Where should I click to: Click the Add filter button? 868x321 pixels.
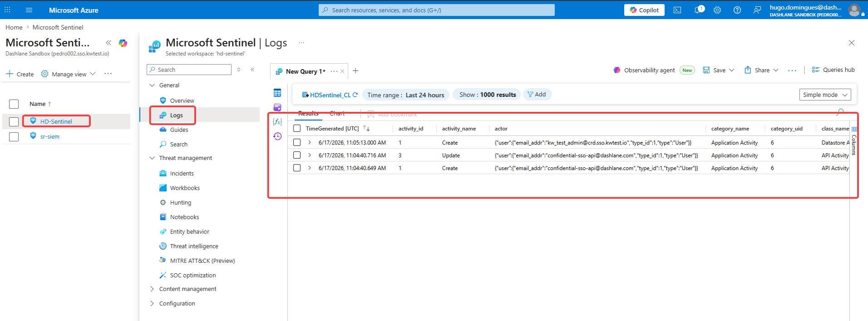point(537,94)
